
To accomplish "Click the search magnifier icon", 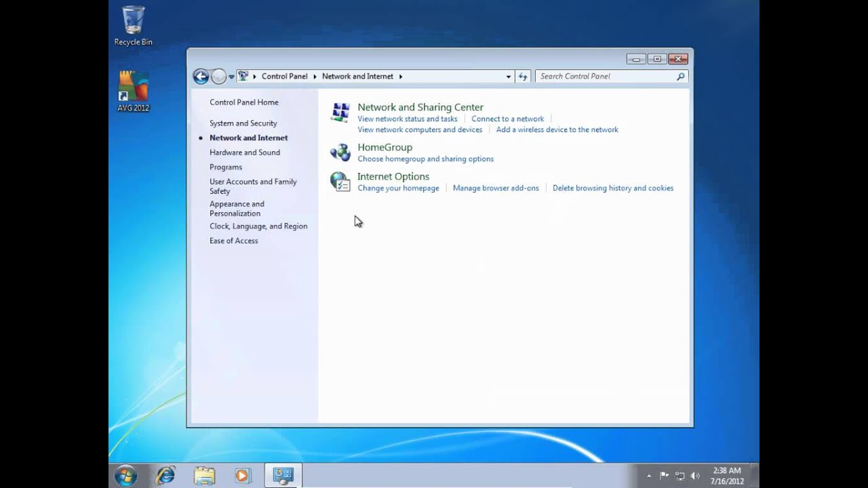I will (x=680, y=77).
